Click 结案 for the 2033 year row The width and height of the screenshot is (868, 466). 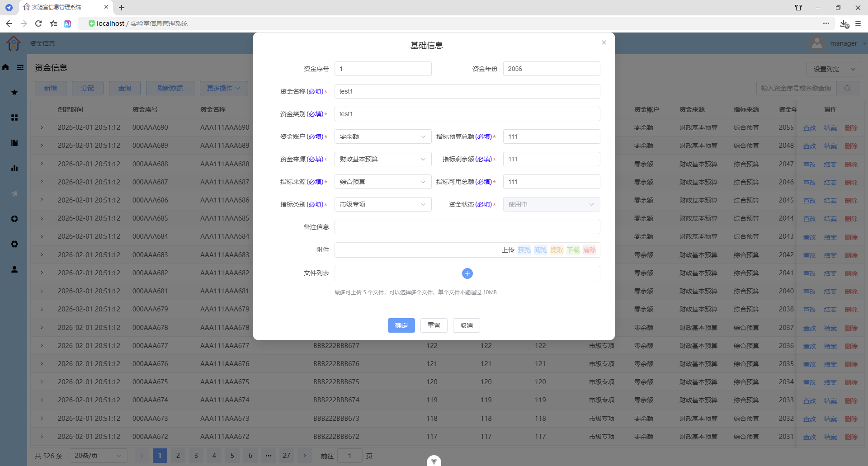tap(830, 401)
